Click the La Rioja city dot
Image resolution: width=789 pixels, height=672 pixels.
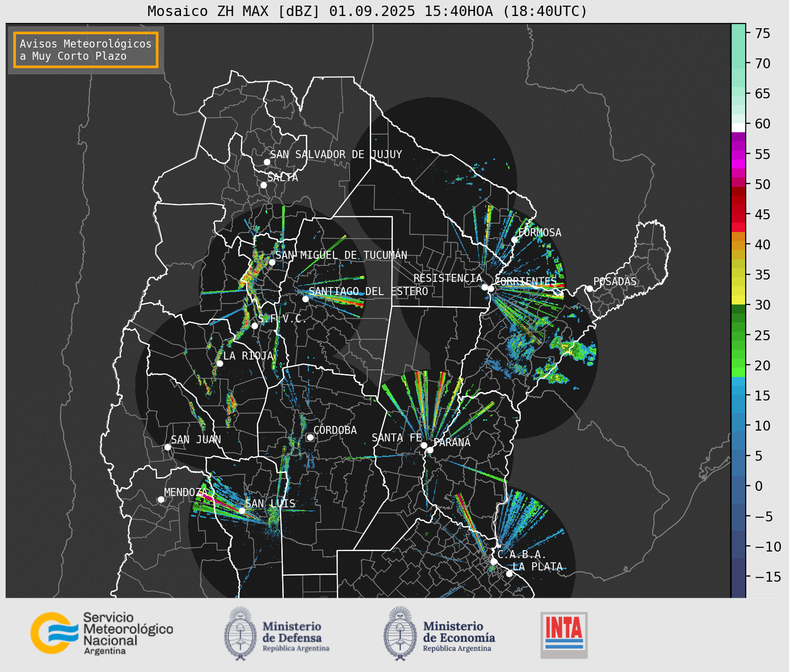[x=220, y=363]
